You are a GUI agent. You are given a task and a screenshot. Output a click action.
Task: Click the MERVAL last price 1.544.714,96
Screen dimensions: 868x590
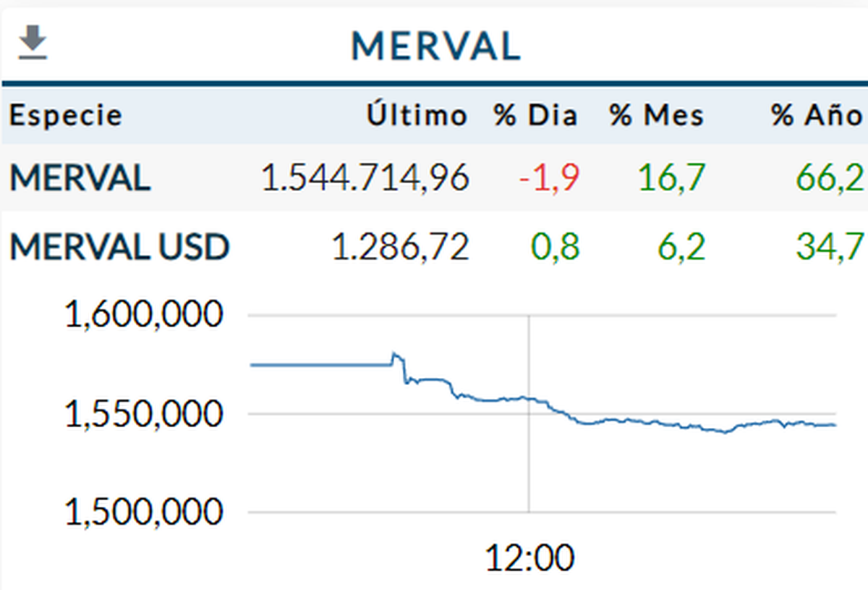tap(365, 178)
